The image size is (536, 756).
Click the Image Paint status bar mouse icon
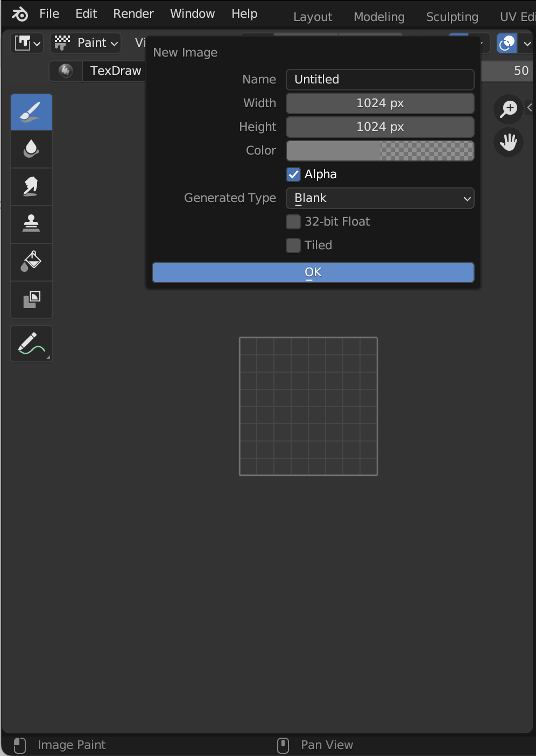coord(19,745)
